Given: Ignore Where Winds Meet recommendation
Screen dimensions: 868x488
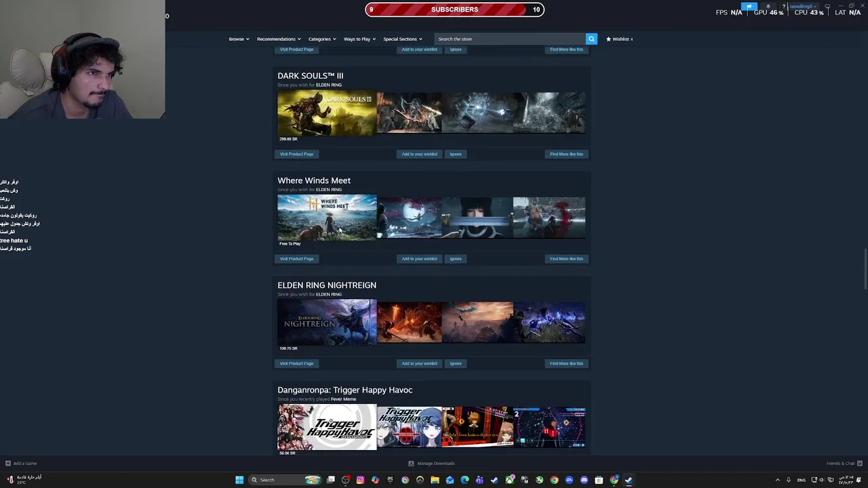Looking at the screenshot, I should point(456,258).
